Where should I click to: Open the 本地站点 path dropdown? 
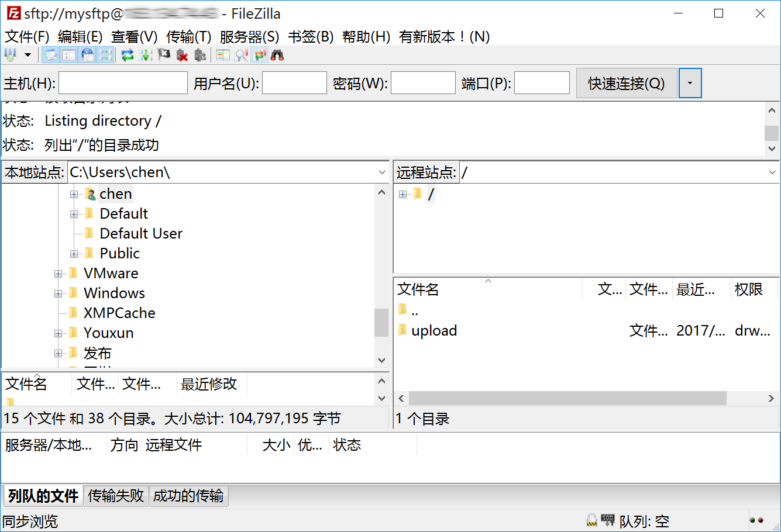(382, 172)
